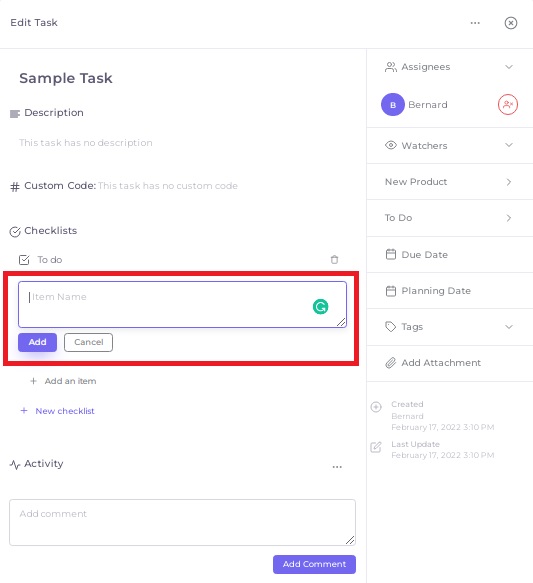Click Bernard's purple avatar

pos(393,105)
